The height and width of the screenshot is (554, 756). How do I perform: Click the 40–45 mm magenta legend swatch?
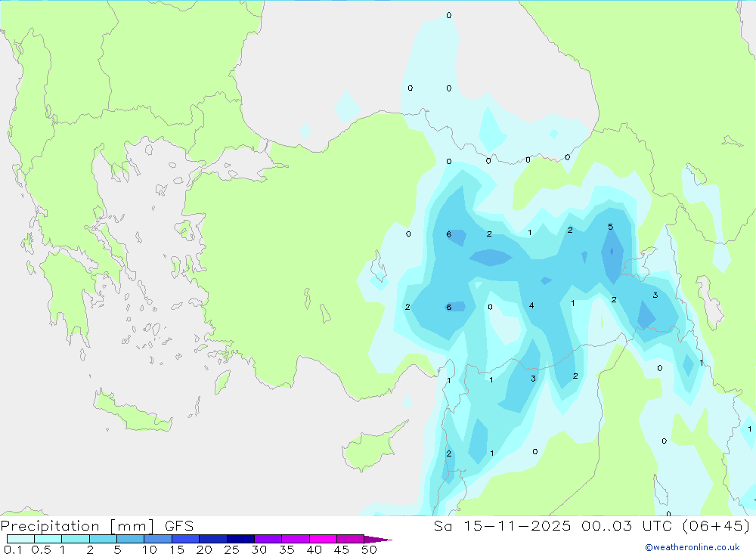point(323,539)
